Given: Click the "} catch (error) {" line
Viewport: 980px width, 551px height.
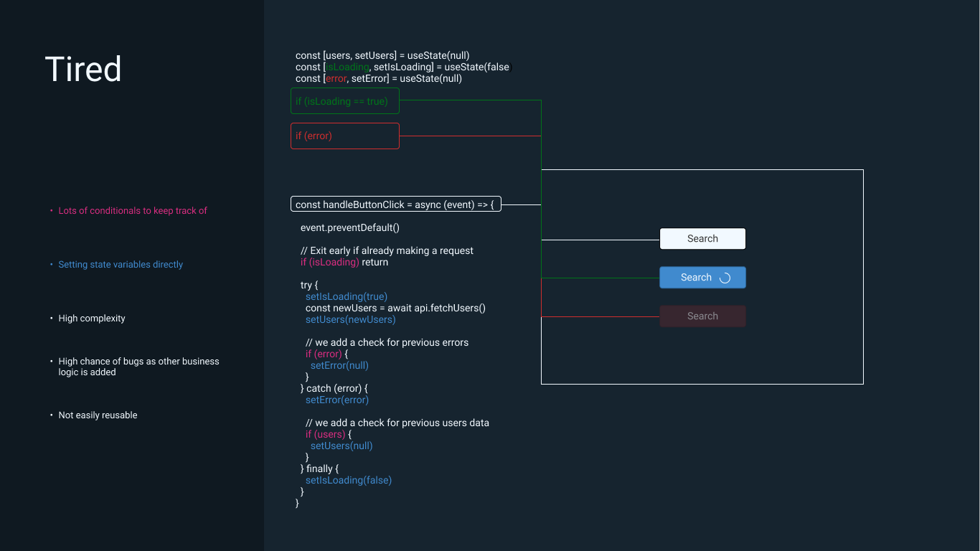Looking at the screenshot, I should [334, 388].
